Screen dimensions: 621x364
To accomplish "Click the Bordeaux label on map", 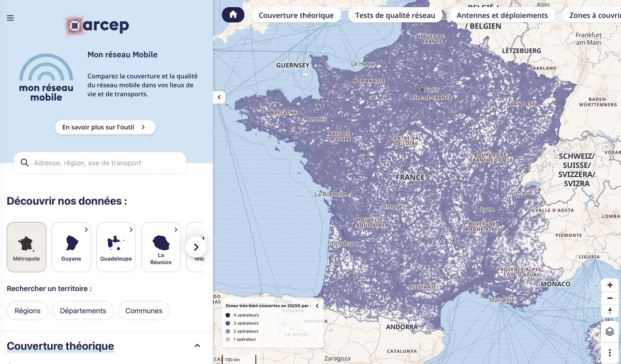I will [345, 243].
